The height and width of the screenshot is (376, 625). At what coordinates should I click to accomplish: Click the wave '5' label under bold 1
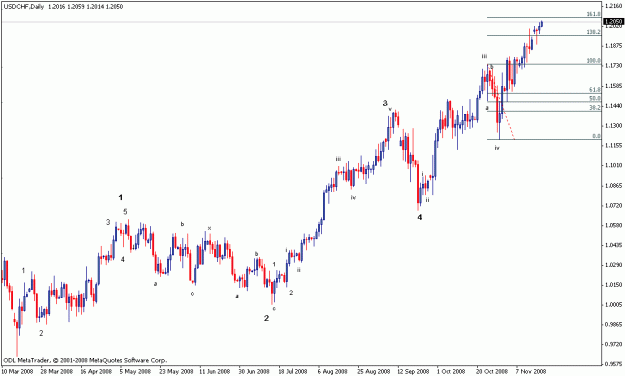[x=125, y=211]
